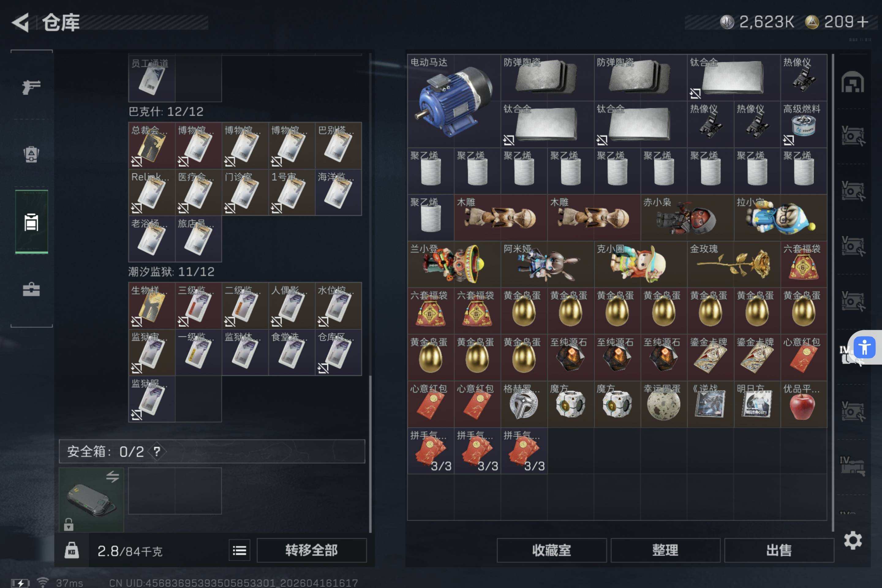This screenshot has width=882, height=588.
Task: Select the 金玫瑰 golden rose item
Action: click(733, 264)
